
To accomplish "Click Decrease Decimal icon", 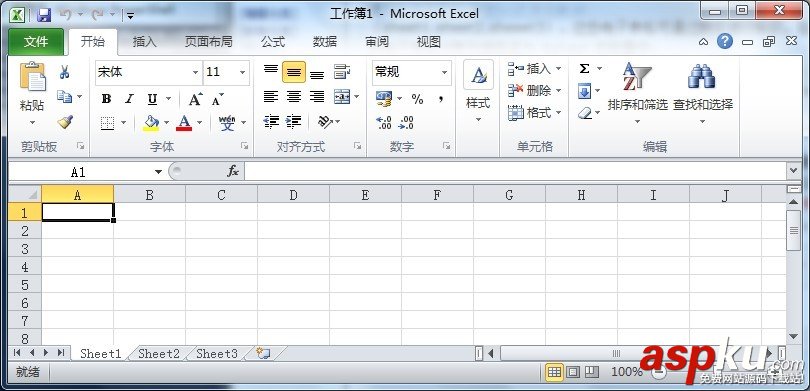I will tap(407, 122).
